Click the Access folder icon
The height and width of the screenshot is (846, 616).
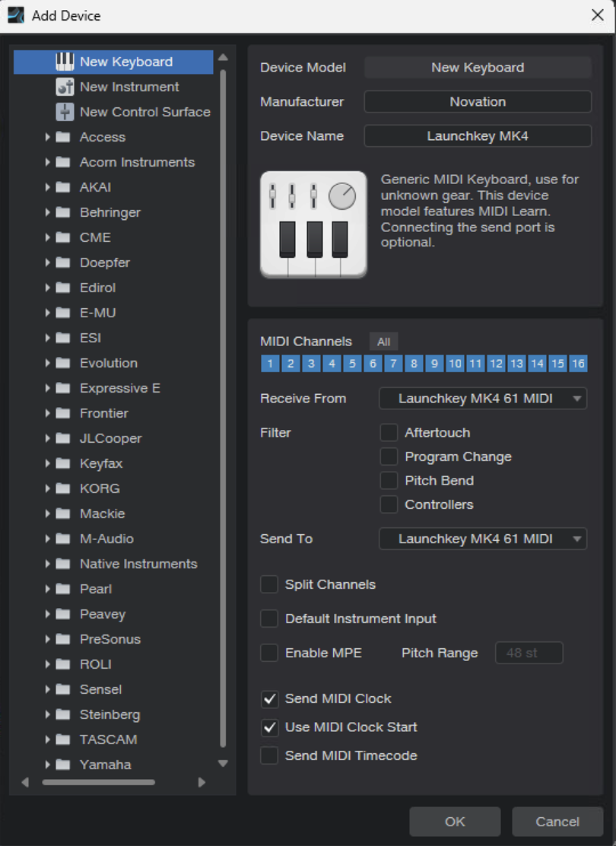tap(63, 137)
